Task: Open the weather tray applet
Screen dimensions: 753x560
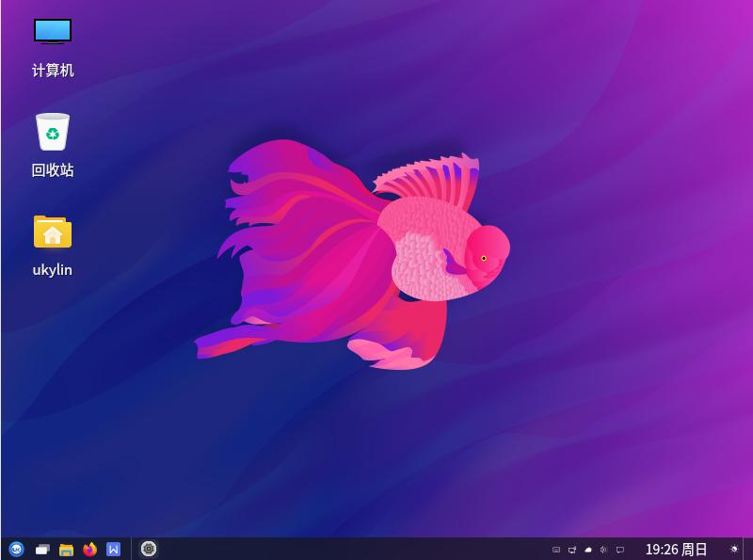Action: pyautogui.click(x=587, y=549)
